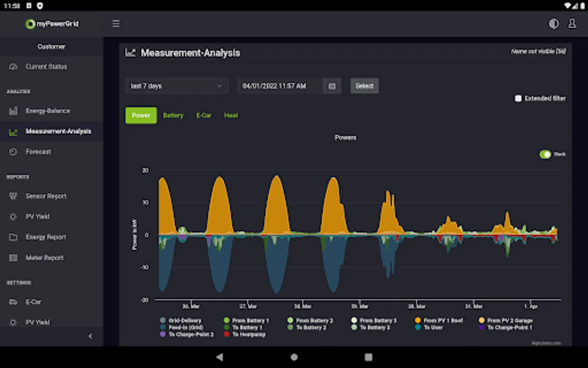
Task: Click the calendar icon next to date field
Action: [332, 86]
